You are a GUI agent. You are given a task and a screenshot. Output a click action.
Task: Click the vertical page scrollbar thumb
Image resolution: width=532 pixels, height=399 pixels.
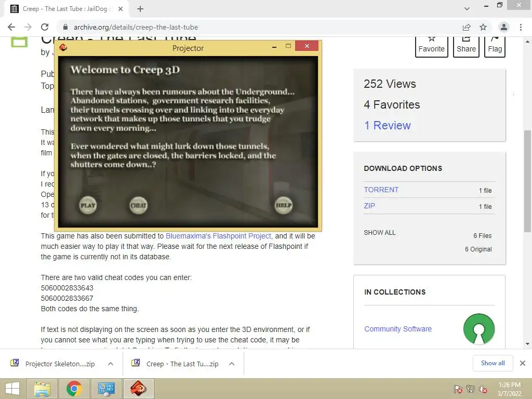[x=527, y=181]
